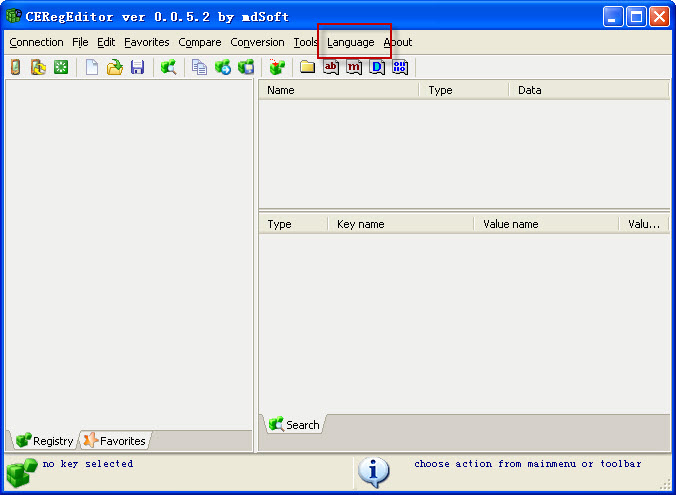Open the Compare menu
The image size is (676, 495).
pyautogui.click(x=200, y=42)
